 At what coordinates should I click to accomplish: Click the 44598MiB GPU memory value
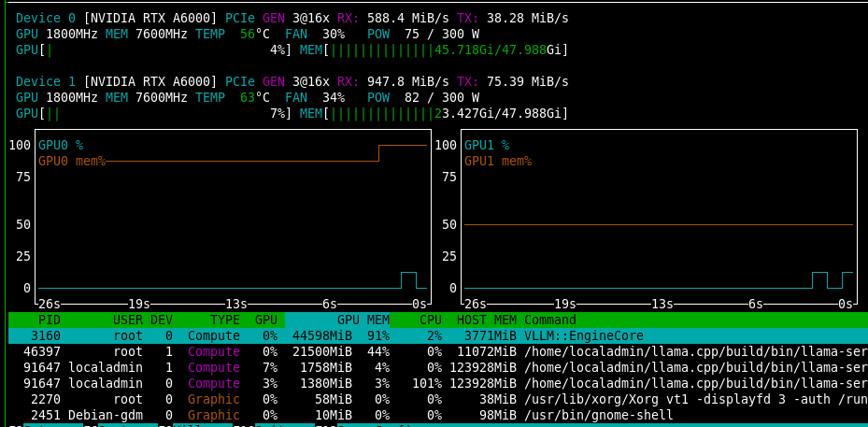coord(322,335)
